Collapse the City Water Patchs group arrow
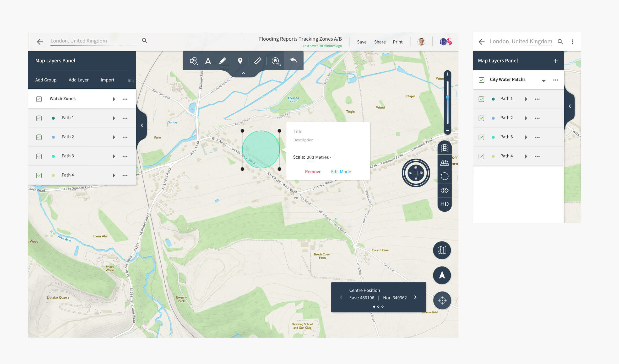 click(543, 81)
